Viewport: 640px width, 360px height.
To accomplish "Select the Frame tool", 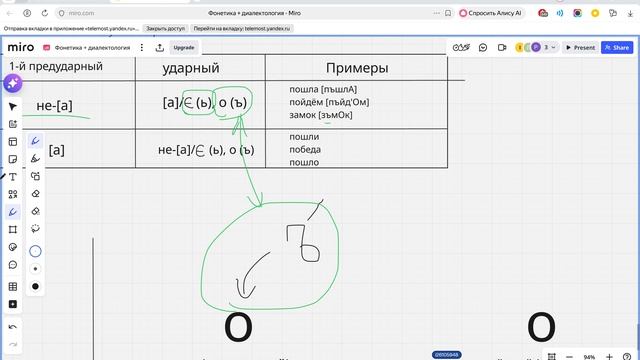I will tap(13, 229).
